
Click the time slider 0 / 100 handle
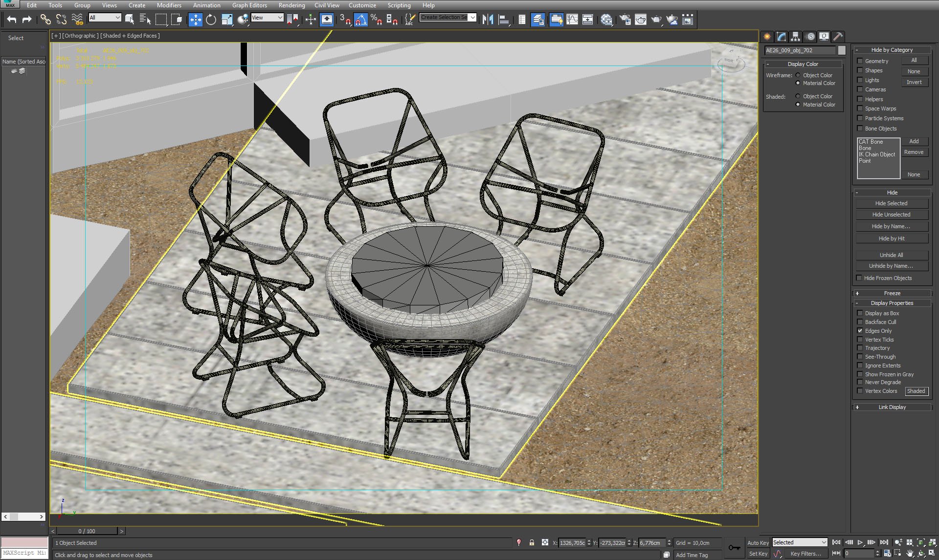coord(87,531)
